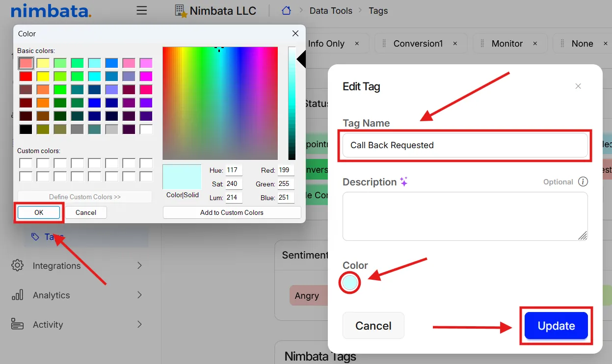Expand the Analytics menu chevron
Image resolution: width=612 pixels, height=364 pixels.
click(139, 295)
